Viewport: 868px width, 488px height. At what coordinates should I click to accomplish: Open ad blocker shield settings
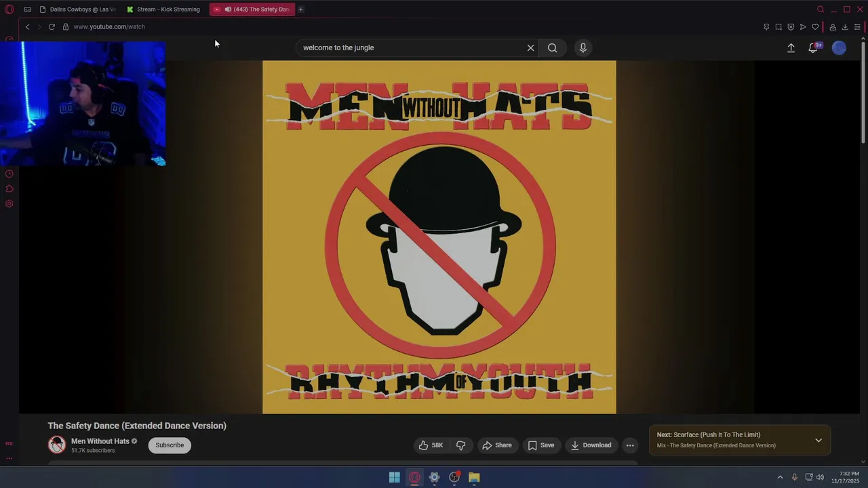click(791, 27)
